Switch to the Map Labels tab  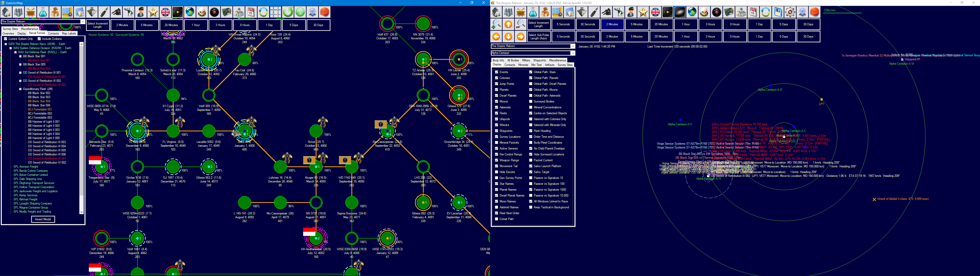69,33
